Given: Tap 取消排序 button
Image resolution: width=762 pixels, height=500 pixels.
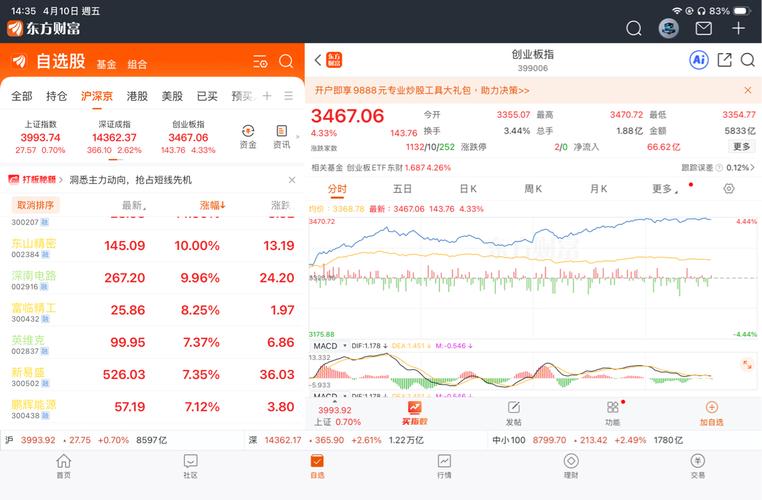Looking at the screenshot, I should click(x=35, y=205).
